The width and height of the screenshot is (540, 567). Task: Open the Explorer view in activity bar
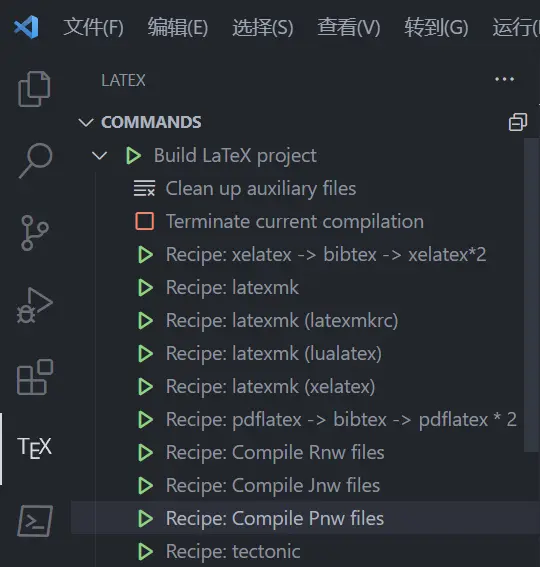tap(34, 89)
